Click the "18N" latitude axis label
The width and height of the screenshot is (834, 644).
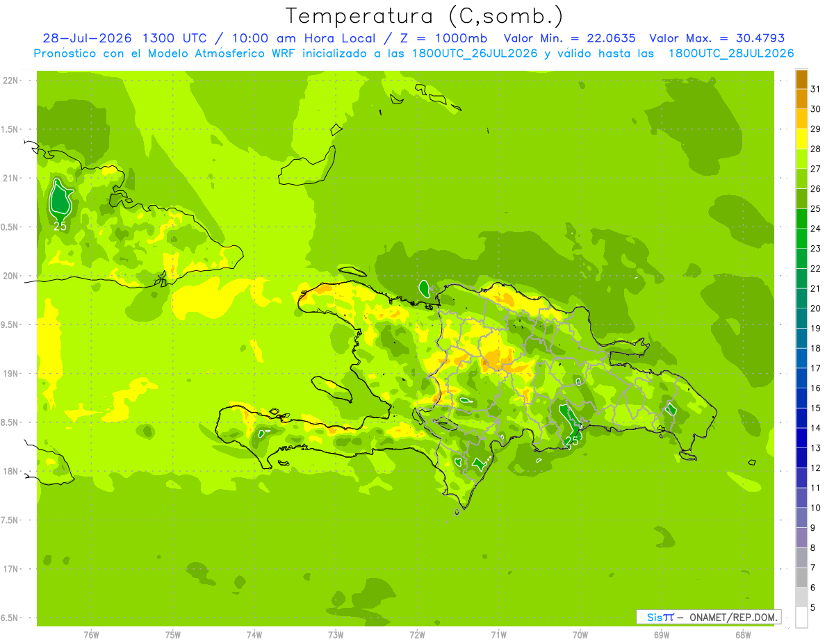click(10, 471)
